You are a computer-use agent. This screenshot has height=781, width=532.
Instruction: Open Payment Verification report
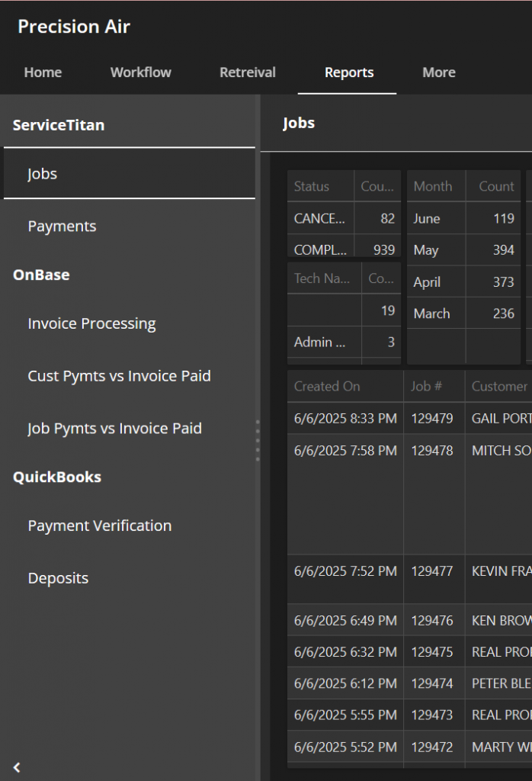pos(100,525)
